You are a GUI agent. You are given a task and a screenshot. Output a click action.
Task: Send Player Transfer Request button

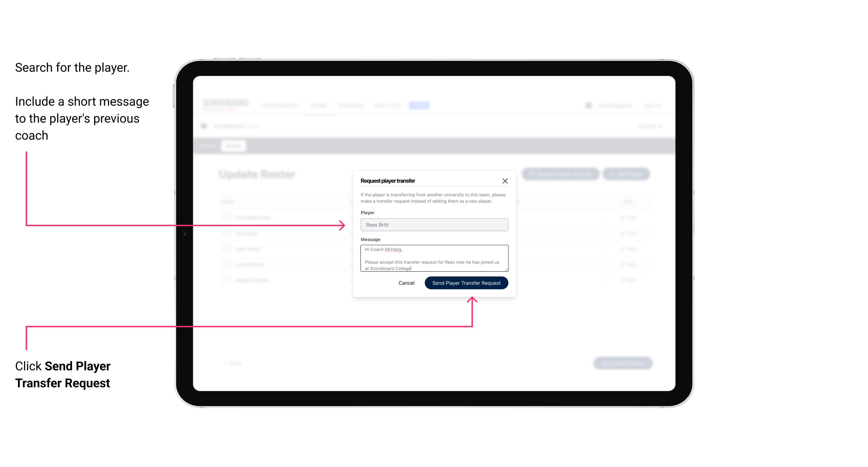[466, 282]
